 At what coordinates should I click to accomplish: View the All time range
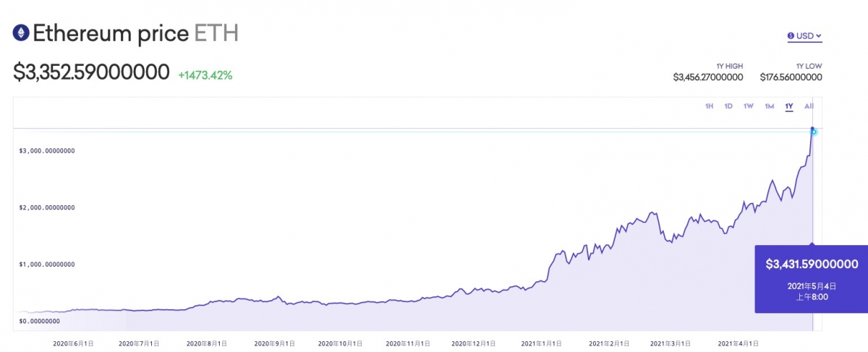809,106
